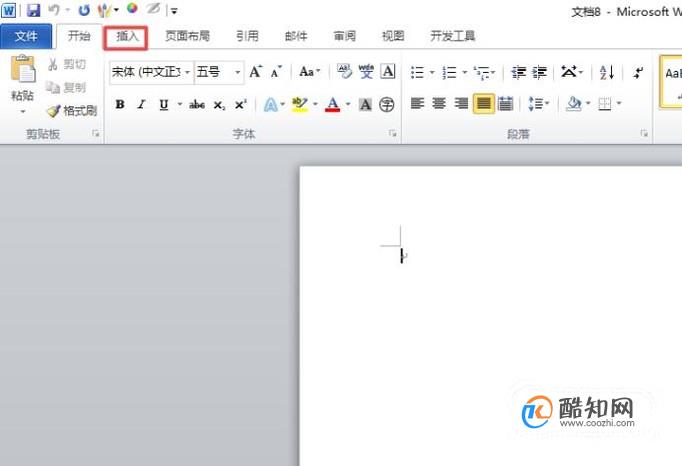Apply the yellow text highlight color
The image size is (682, 466).
(x=300, y=104)
